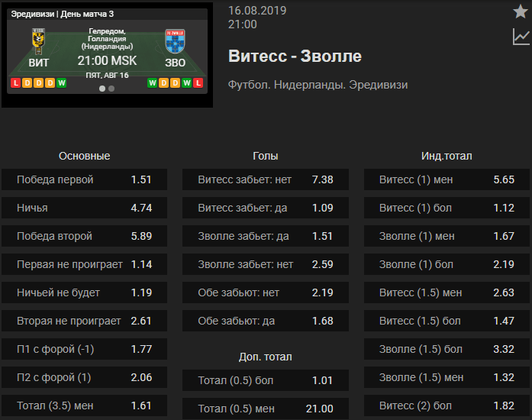Pick Тотал (3.5) мен 1.61
Image resolution: width=532 pixels, height=420 pixels.
(x=84, y=405)
